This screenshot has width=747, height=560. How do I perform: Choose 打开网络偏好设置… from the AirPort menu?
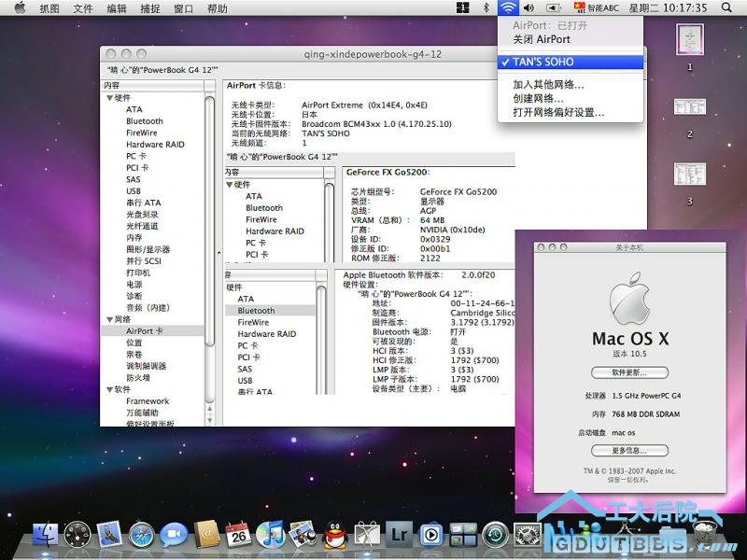558,112
